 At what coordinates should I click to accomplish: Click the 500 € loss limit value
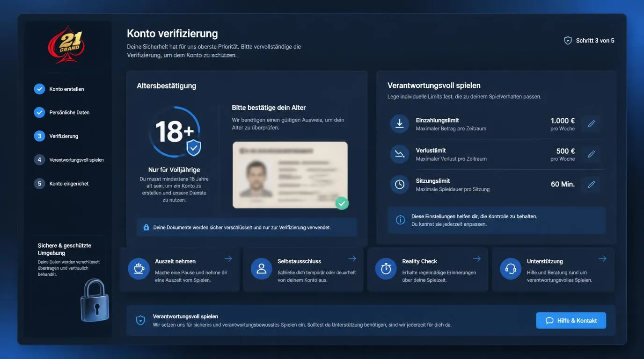tap(565, 151)
